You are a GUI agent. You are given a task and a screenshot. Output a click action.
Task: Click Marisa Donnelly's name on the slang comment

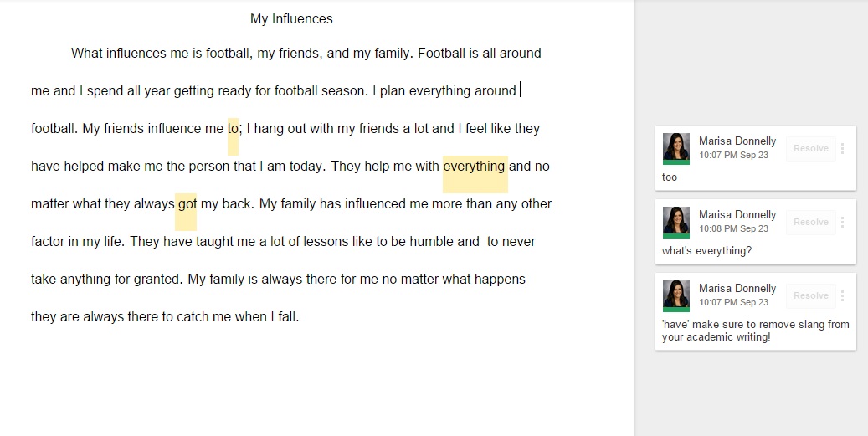click(x=737, y=289)
